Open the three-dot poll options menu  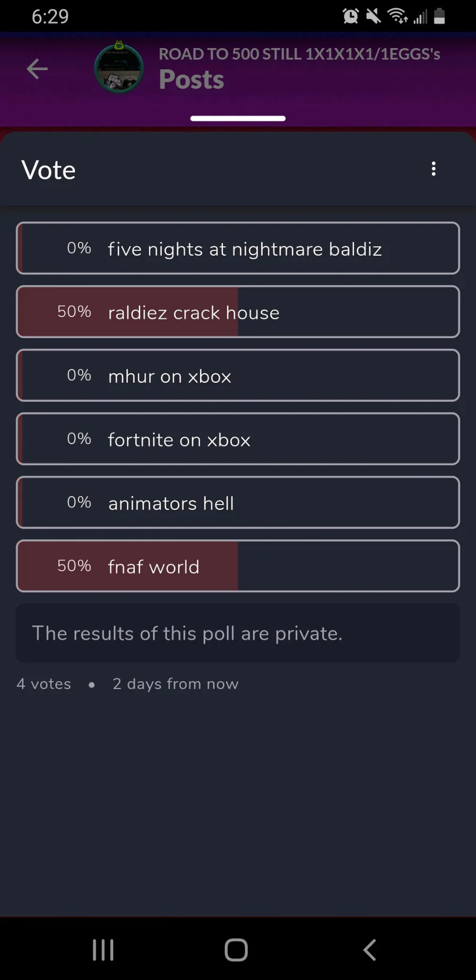[434, 169]
